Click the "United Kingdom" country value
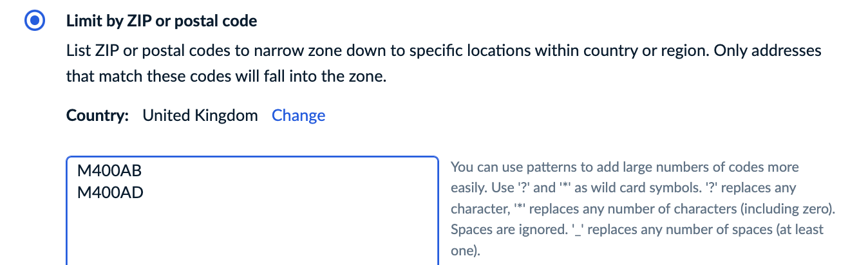The image size is (868, 265). 200,116
